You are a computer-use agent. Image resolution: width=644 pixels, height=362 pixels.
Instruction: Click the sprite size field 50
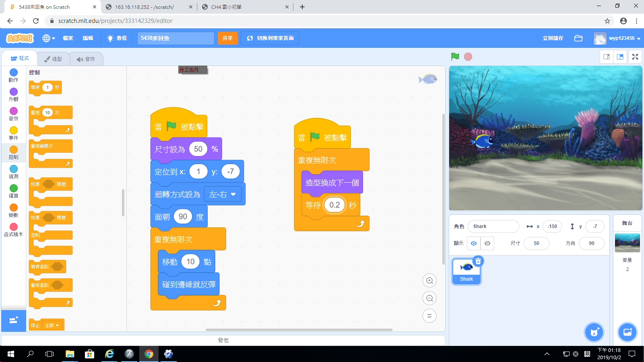pyautogui.click(x=537, y=243)
